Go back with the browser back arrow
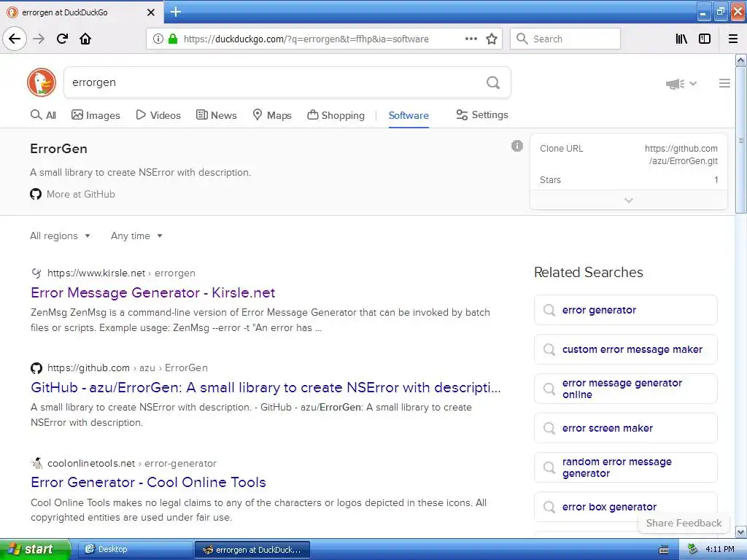 [15, 39]
